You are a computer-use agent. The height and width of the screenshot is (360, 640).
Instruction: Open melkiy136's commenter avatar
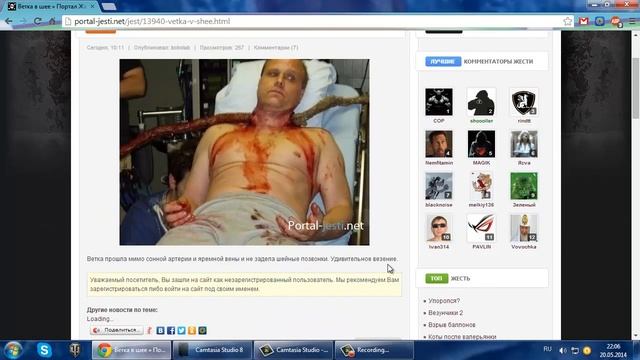[x=481, y=186]
